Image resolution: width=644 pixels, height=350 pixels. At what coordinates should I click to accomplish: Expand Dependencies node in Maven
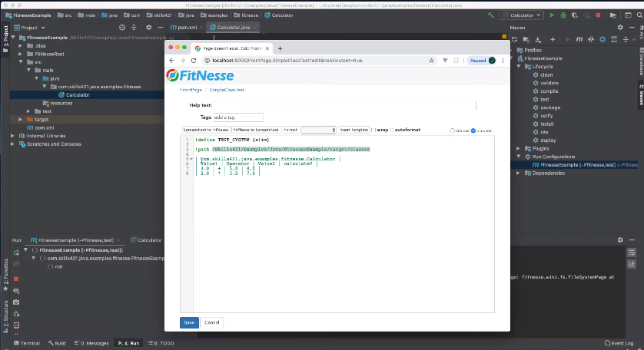[518, 173]
